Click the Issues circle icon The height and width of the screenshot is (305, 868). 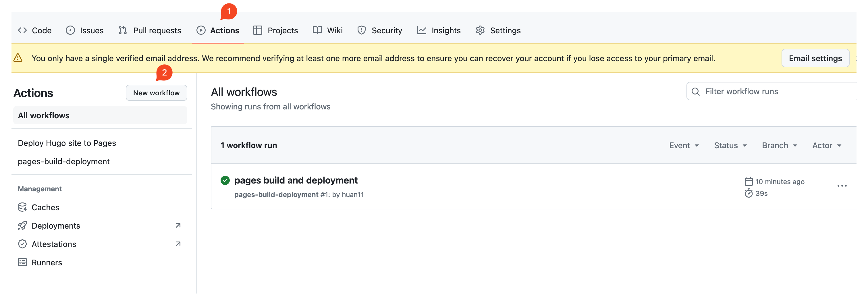[70, 30]
